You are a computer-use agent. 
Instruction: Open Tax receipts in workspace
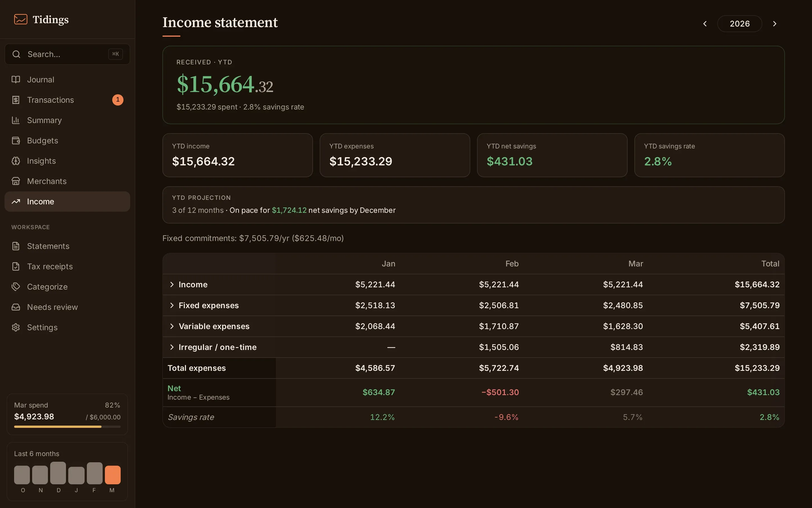[x=67, y=266]
